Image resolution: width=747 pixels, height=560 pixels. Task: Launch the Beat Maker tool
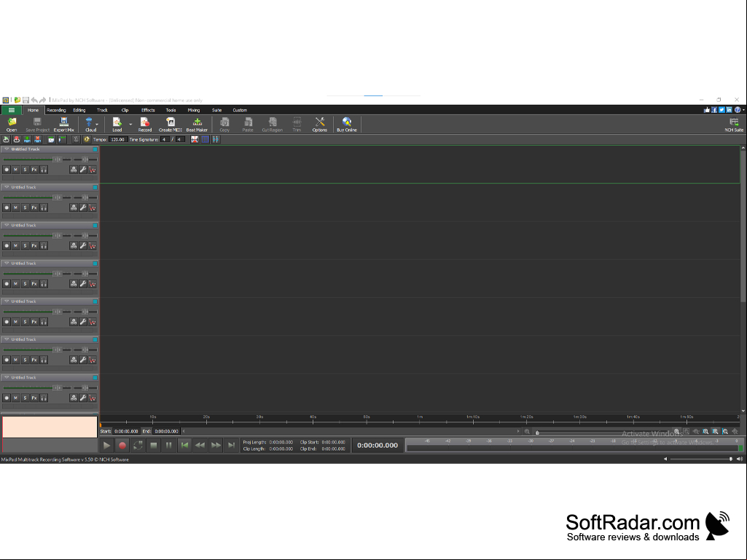point(197,125)
